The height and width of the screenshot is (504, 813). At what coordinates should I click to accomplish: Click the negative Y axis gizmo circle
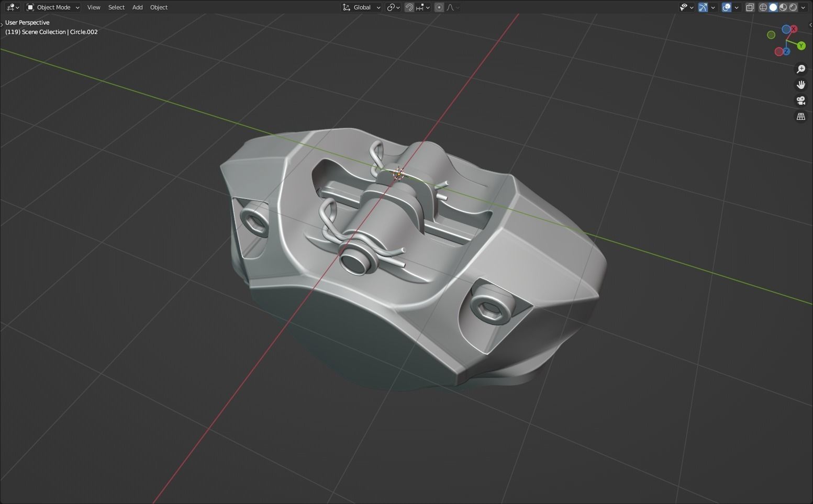pos(771,35)
